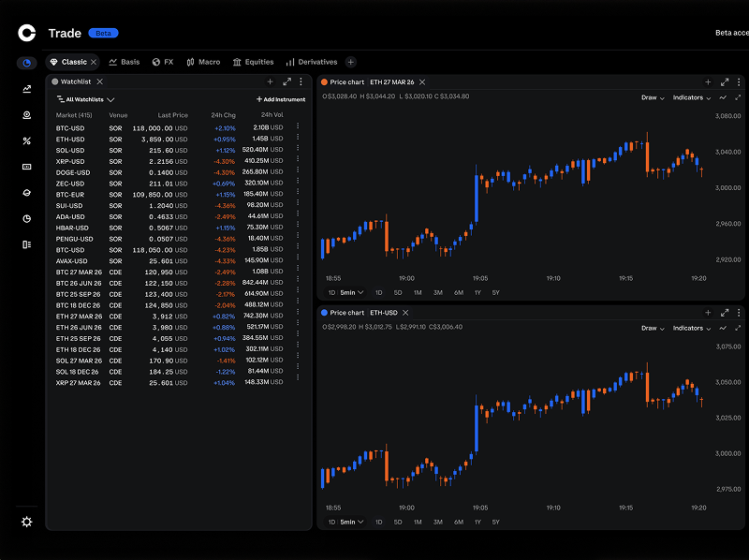Open the news ticker icon in sidebar

coord(25,168)
